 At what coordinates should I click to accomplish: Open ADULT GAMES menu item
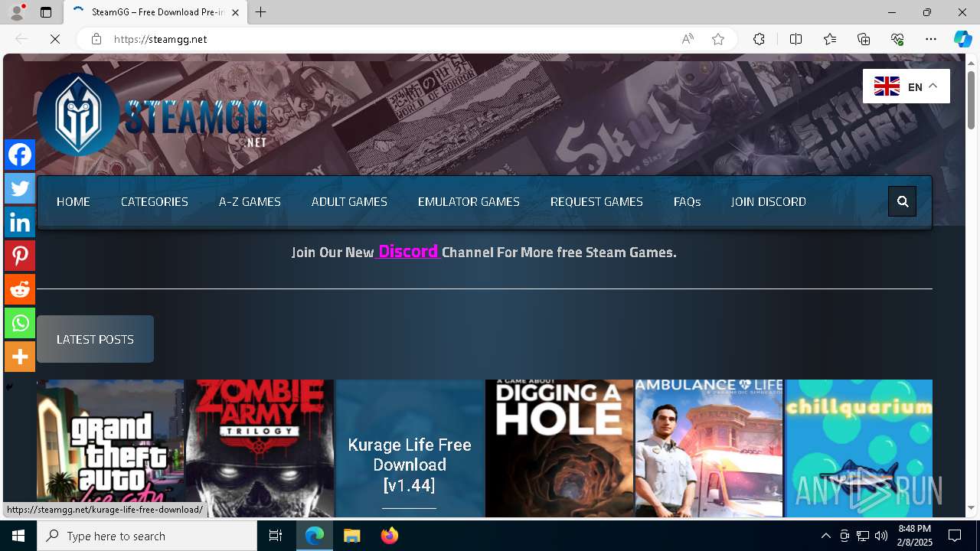point(349,201)
